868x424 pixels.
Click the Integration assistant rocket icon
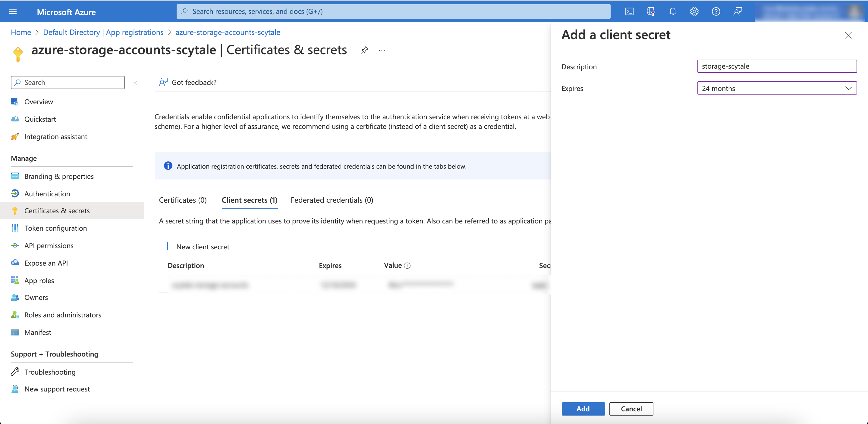15,136
